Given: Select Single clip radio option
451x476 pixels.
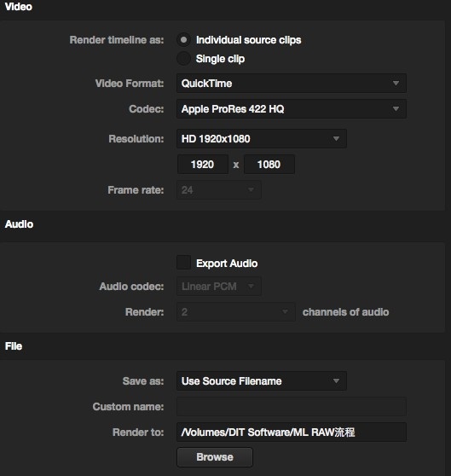Looking at the screenshot, I should 183,59.
